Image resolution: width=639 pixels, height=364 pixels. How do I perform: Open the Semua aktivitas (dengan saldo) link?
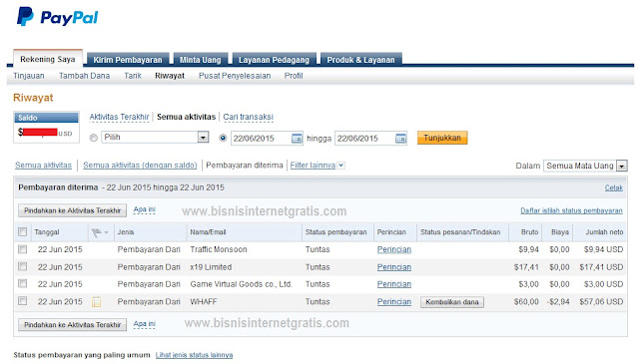pyautogui.click(x=140, y=166)
